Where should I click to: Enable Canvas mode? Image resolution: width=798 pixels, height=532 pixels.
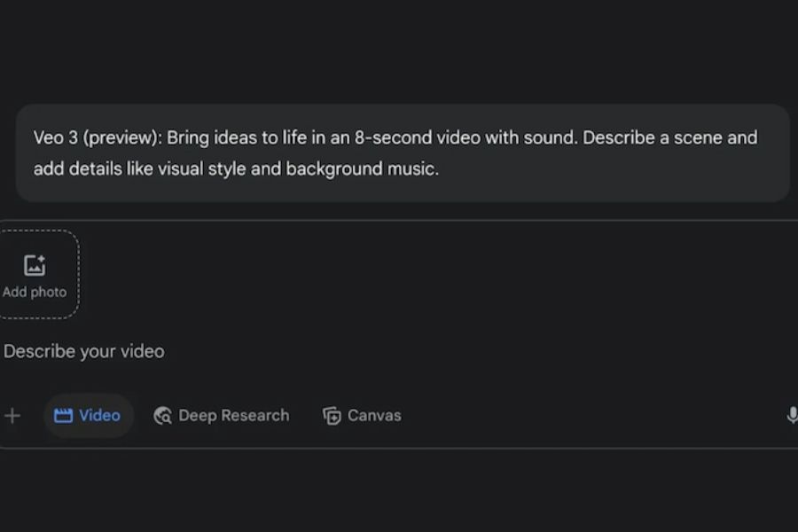point(362,416)
